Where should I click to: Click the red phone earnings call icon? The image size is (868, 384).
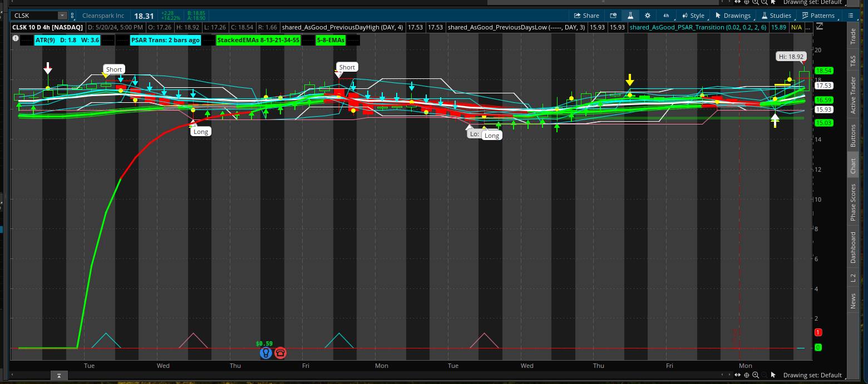tap(280, 353)
